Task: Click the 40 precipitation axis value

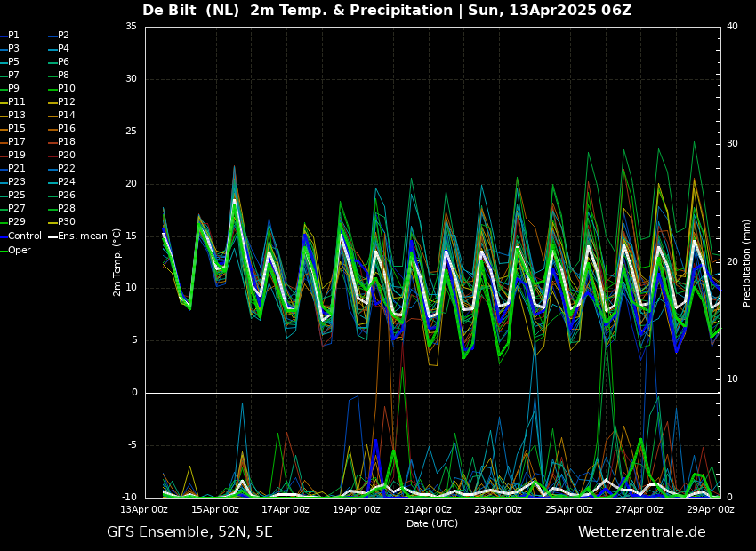Action: click(x=732, y=26)
